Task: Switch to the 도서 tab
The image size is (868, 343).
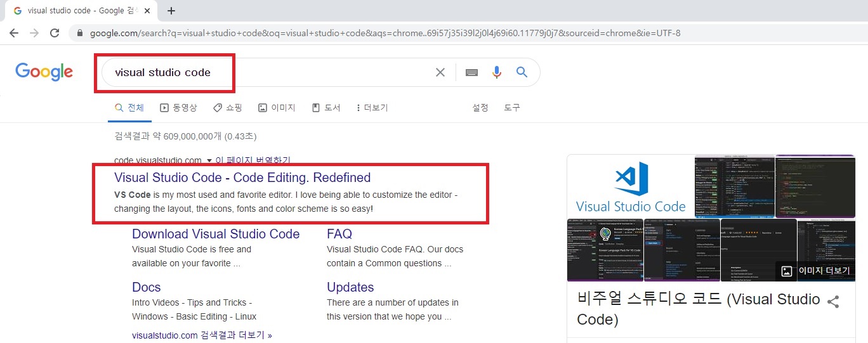Action: (326, 108)
